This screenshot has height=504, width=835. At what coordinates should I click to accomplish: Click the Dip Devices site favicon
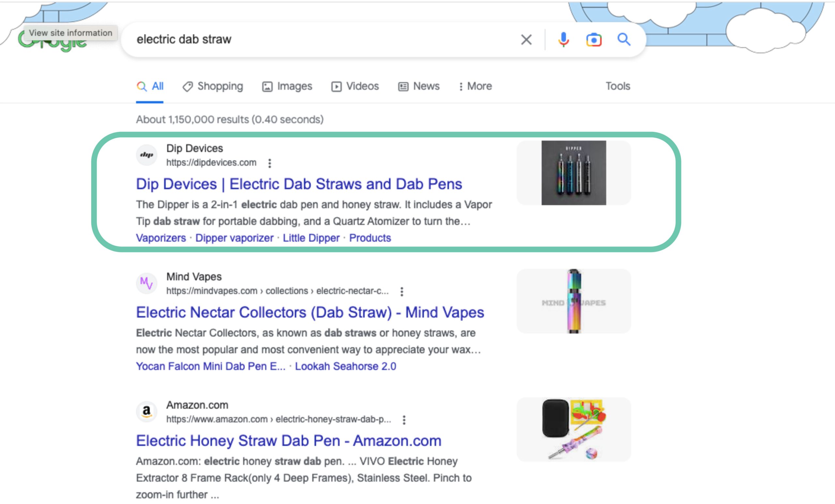point(147,155)
